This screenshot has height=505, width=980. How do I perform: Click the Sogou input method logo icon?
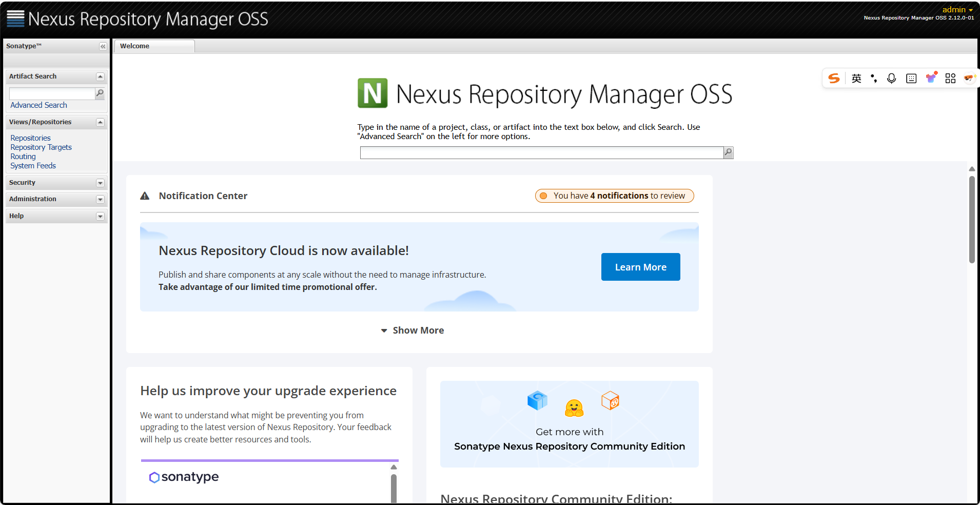pyautogui.click(x=834, y=78)
